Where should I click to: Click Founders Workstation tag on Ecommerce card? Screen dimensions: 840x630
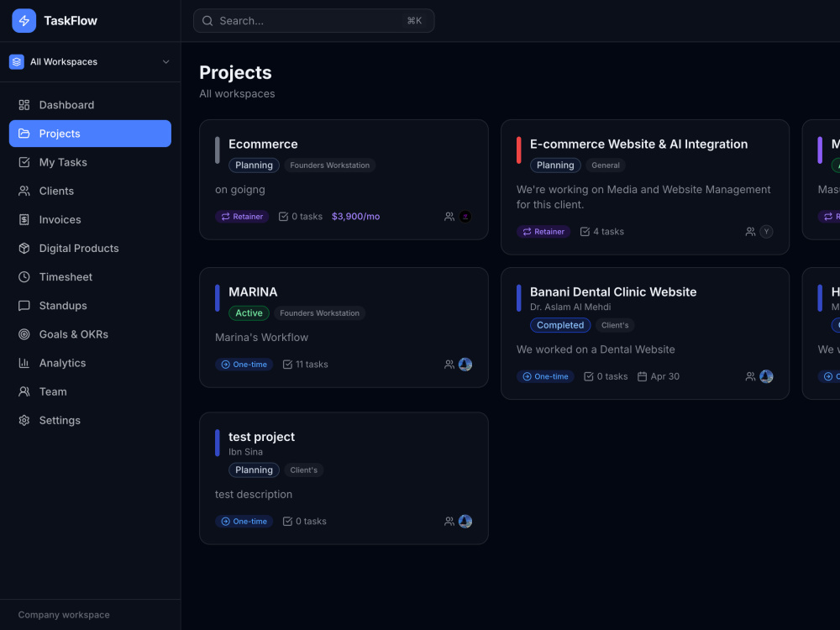click(x=329, y=165)
